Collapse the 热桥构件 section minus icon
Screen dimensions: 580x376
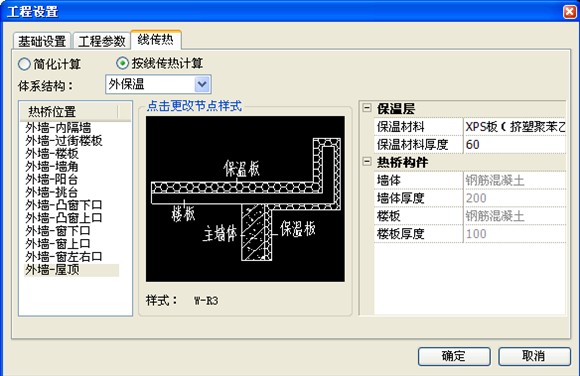pyautogui.click(x=367, y=162)
